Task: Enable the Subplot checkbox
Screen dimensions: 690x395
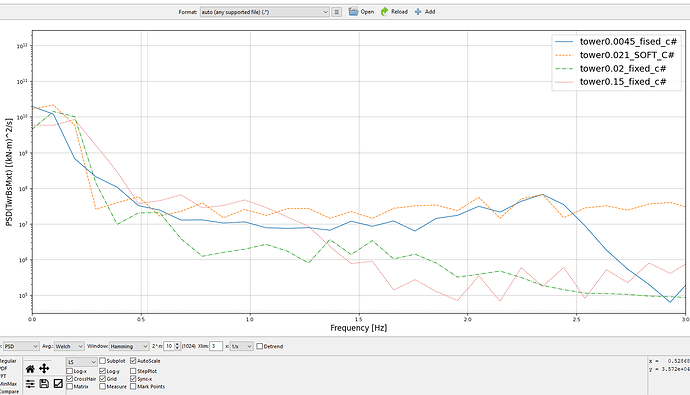Action: [103, 361]
